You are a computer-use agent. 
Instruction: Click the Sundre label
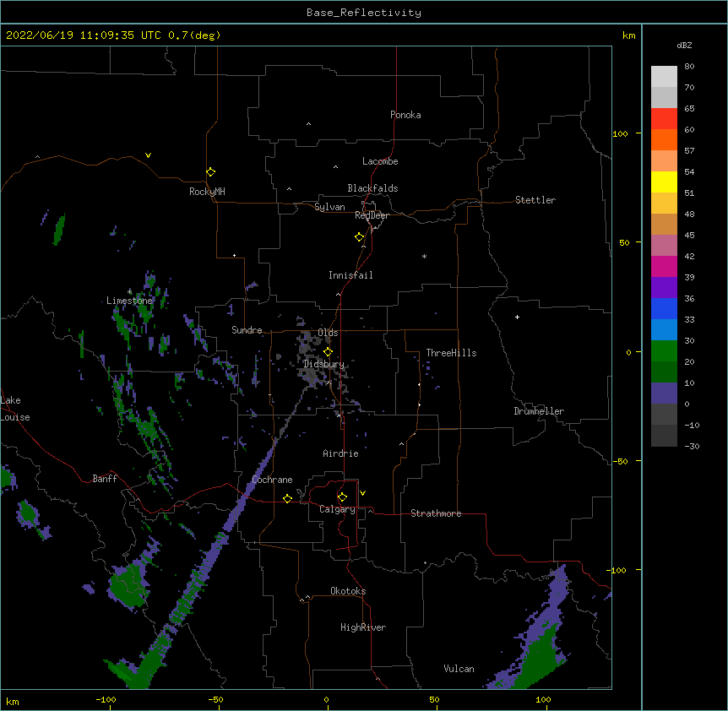(247, 330)
